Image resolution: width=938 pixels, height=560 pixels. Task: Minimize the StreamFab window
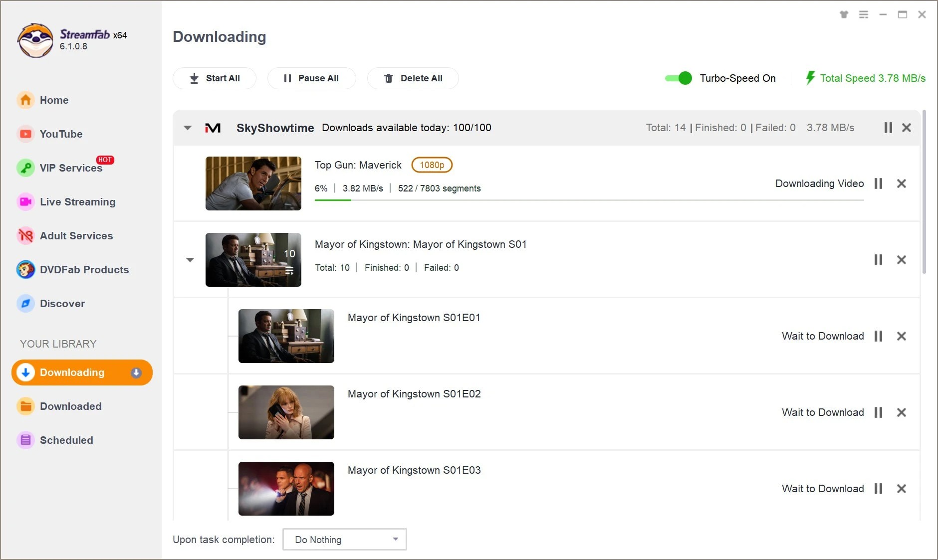click(x=883, y=14)
